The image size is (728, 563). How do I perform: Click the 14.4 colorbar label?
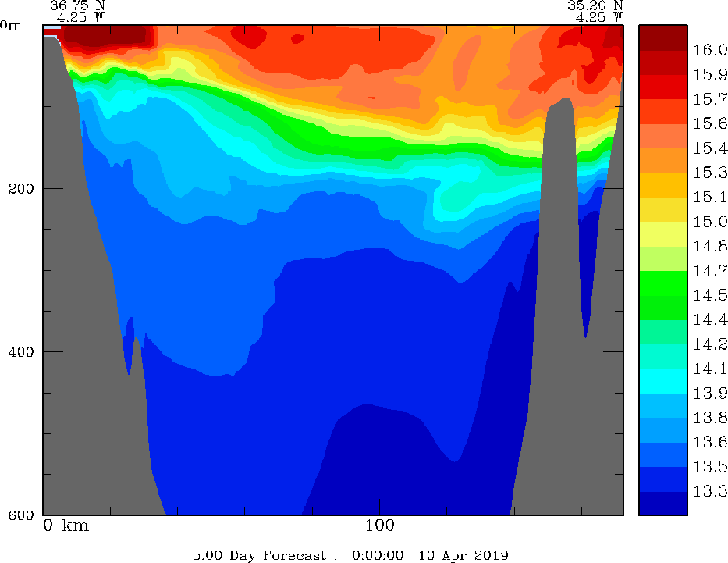click(x=710, y=319)
